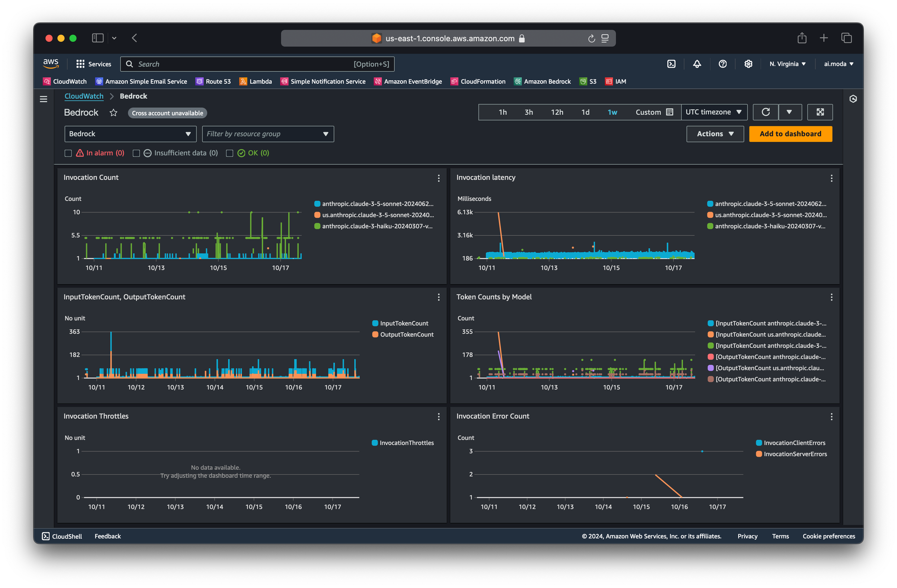Enter full screen dashboard mode
897x588 pixels.
tap(820, 112)
